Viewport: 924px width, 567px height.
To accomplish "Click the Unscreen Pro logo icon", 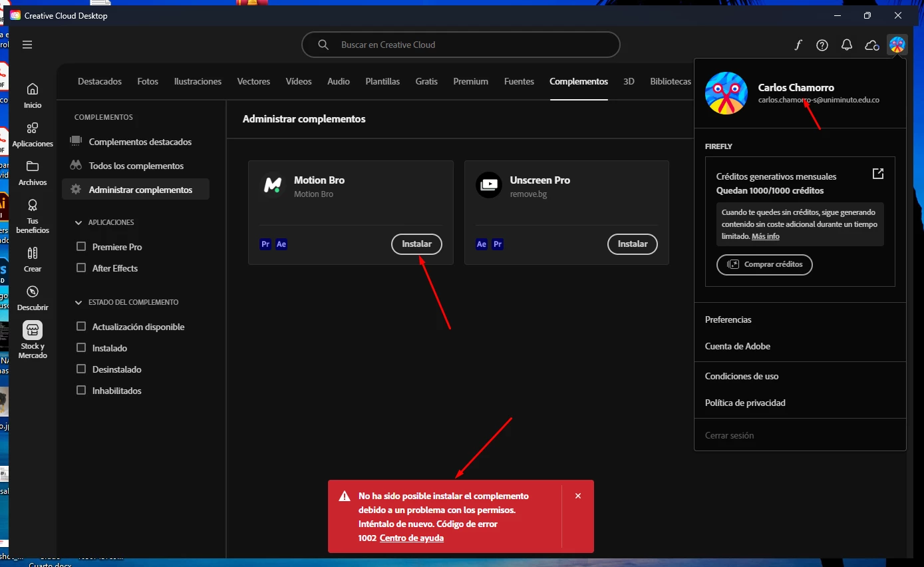I will click(x=489, y=185).
